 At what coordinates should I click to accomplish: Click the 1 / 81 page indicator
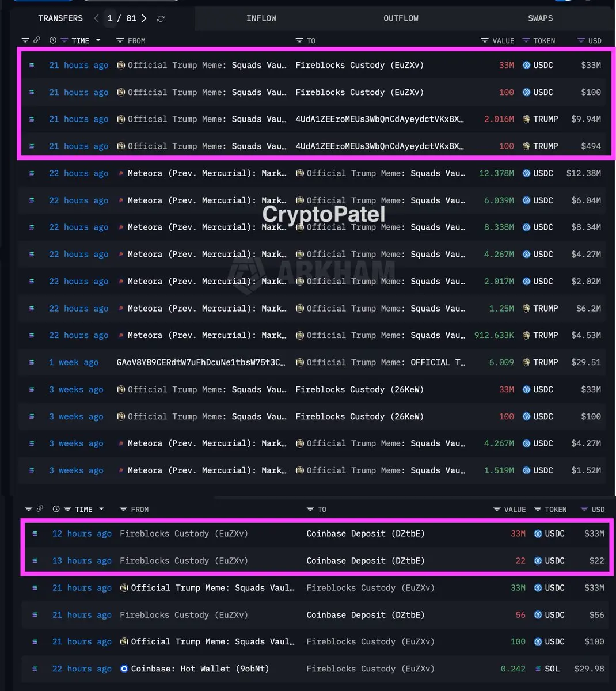[121, 18]
